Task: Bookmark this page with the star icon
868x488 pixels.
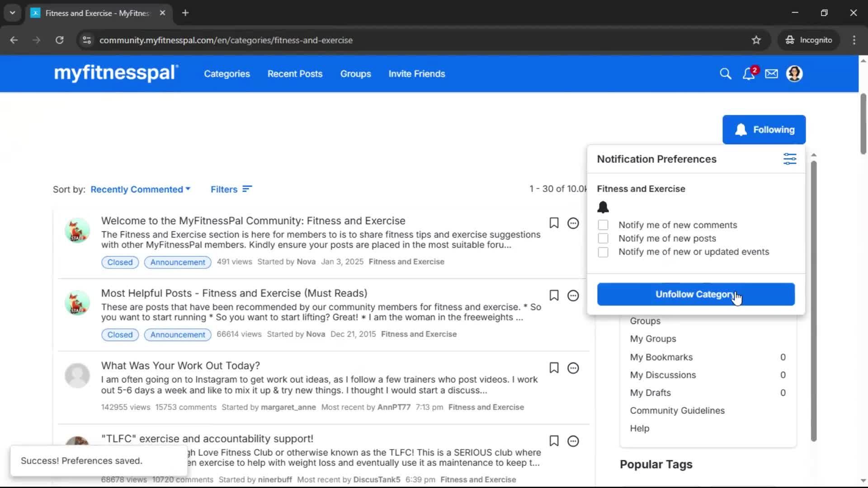Action: click(756, 40)
